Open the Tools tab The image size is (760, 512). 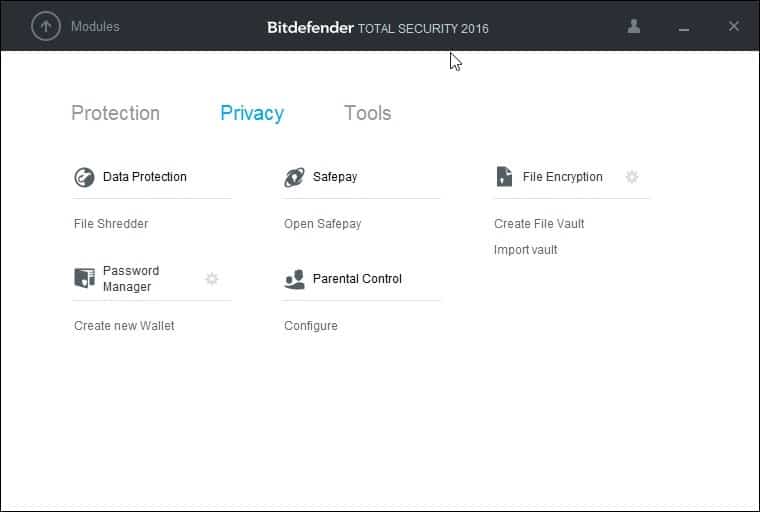(x=367, y=113)
